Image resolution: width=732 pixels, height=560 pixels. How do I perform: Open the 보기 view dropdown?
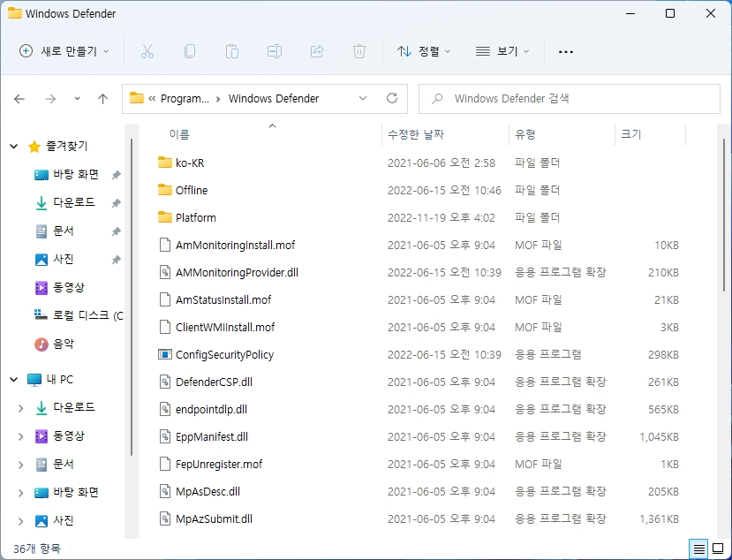(x=502, y=51)
